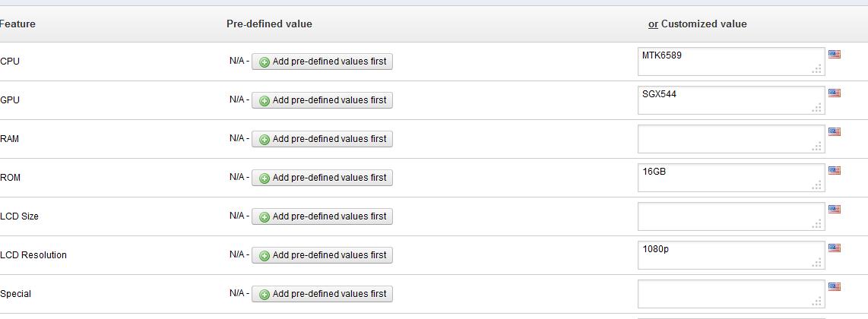The height and width of the screenshot is (319, 868).
Task: Click the flag icon for LCD Size row
Action: pos(834,210)
